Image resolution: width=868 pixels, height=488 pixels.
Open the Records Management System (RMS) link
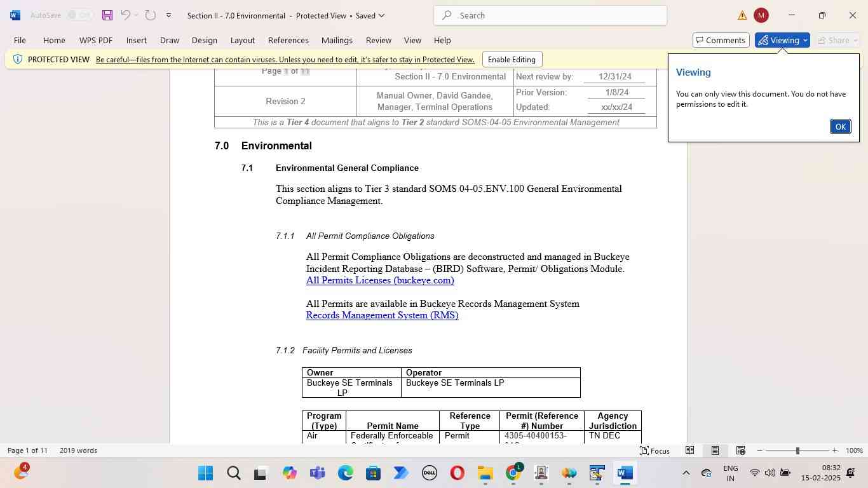383,315
